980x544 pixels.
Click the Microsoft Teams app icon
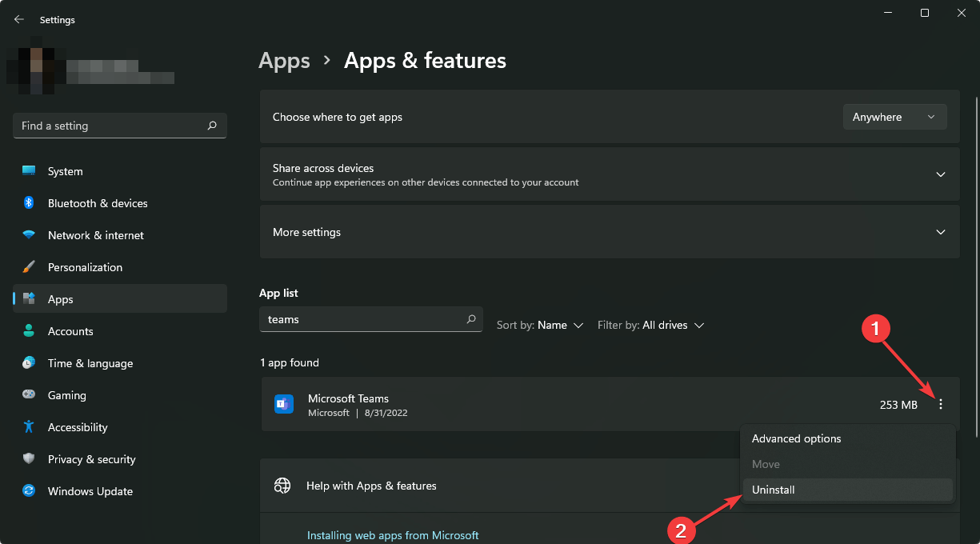coord(284,404)
